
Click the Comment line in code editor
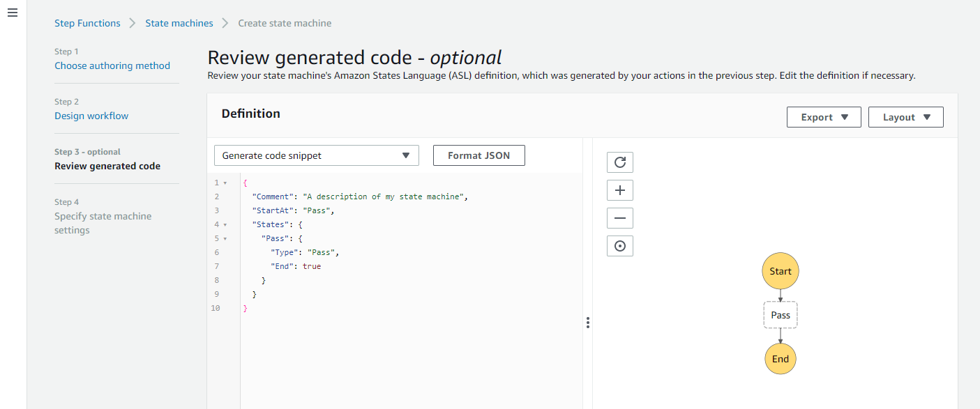tap(359, 196)
